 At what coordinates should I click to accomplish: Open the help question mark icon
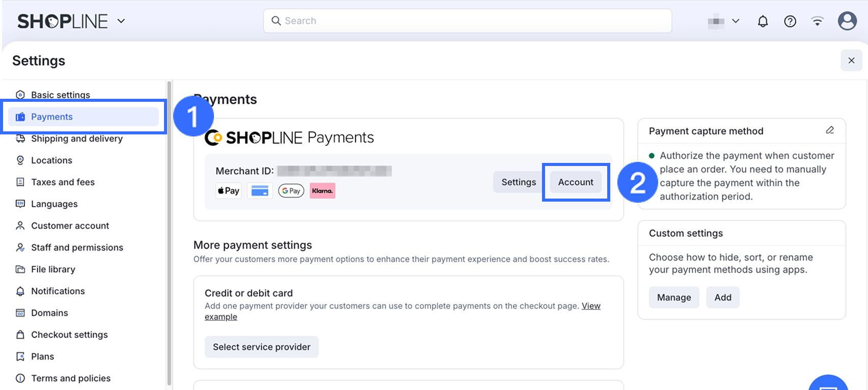790,21
